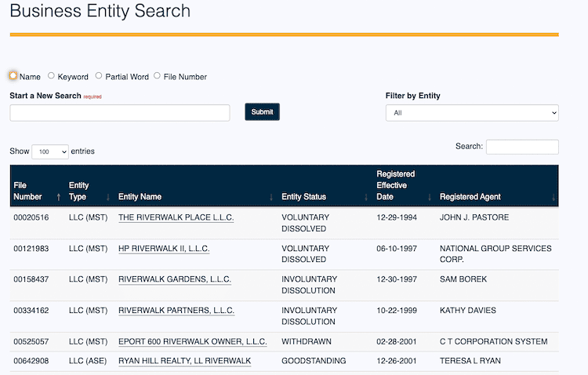Click the table Search filter box
This screenshot has width=588, height=375.
522,147
